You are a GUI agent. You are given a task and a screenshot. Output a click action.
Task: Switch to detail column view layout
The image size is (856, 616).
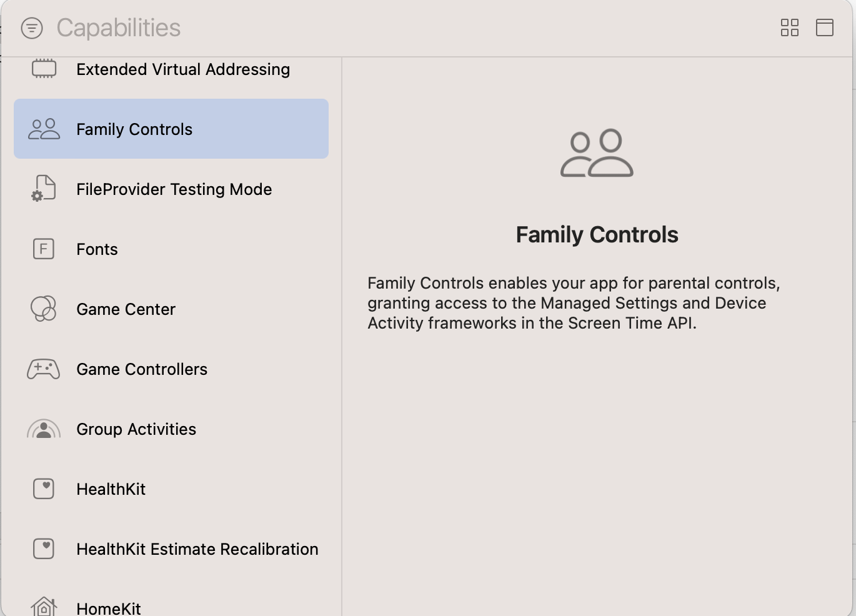tap(824, 27)
